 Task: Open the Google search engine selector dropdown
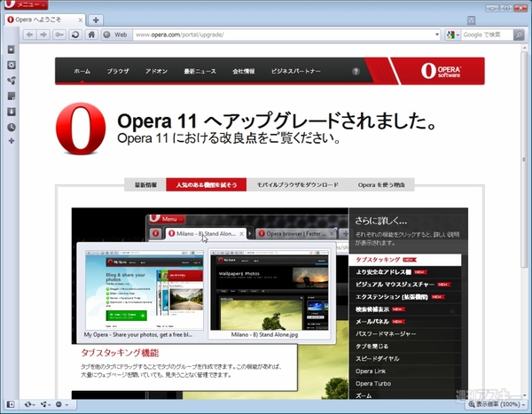click(453, 35)
